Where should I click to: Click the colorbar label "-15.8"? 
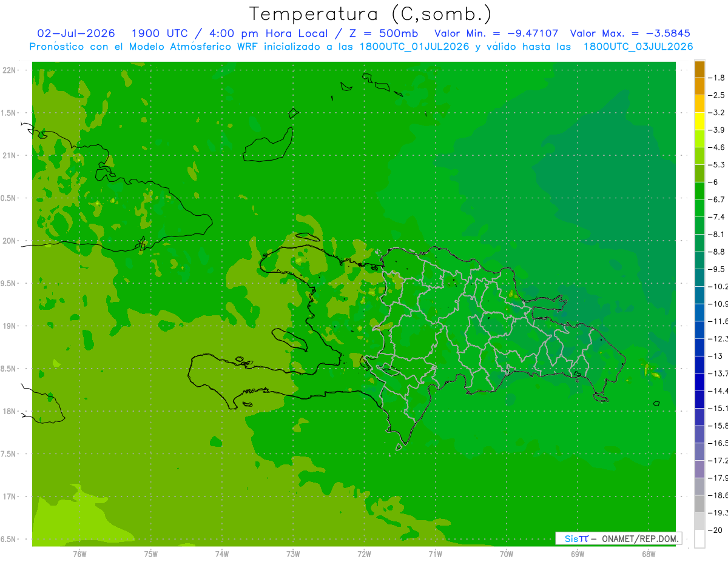click(718, 426)
